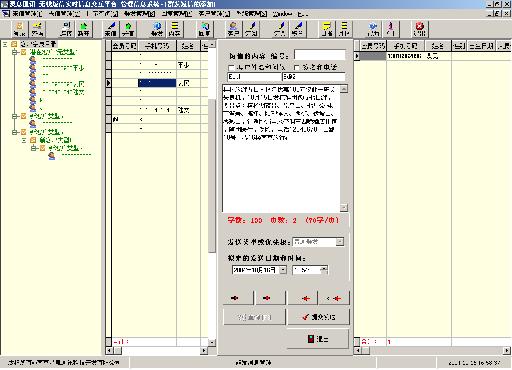The width and height of the screenshot is (512, 370).
Task: Click the fourth red arrow button below the date field
Action: (334, 298)
